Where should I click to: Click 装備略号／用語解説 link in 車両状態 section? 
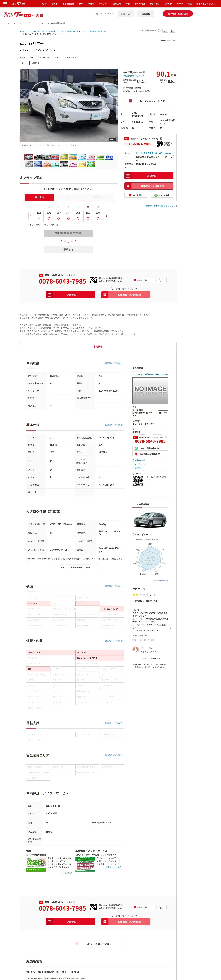(x=114, y=363)
